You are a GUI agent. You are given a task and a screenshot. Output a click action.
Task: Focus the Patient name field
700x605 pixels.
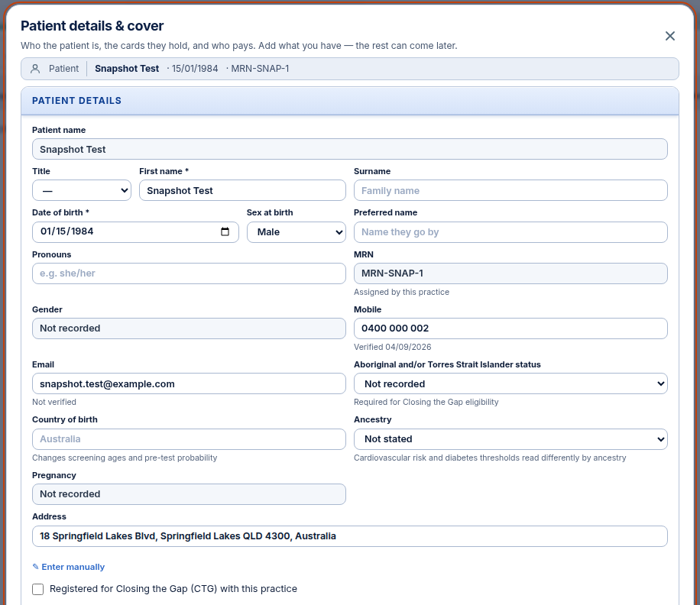350,149
